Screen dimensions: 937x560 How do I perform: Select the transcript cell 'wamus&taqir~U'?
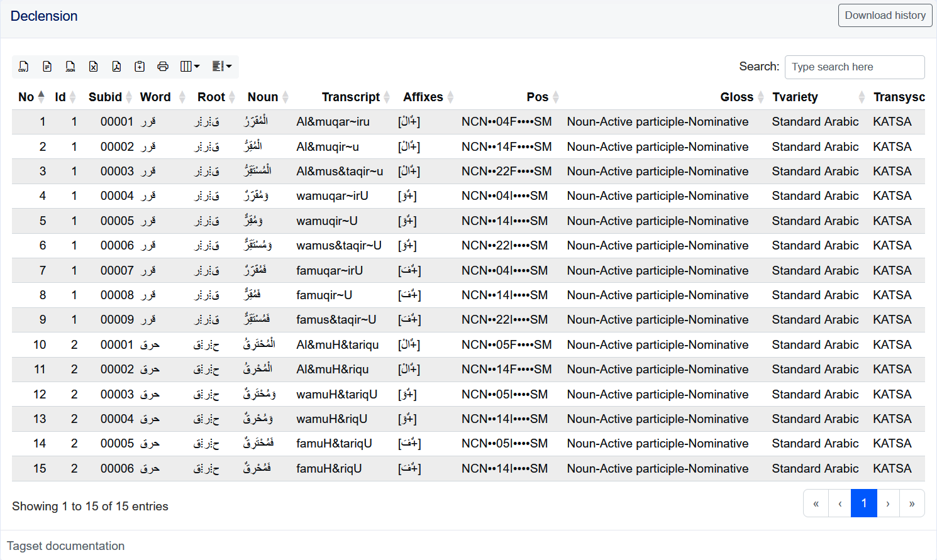click(x=339, y=246)
